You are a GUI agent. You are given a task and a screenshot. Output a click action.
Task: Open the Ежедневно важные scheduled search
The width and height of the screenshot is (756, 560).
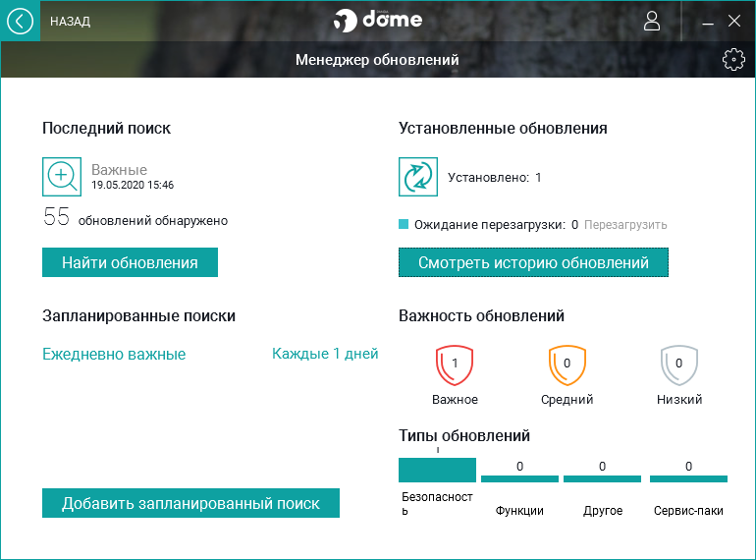[x=114, y=354]
